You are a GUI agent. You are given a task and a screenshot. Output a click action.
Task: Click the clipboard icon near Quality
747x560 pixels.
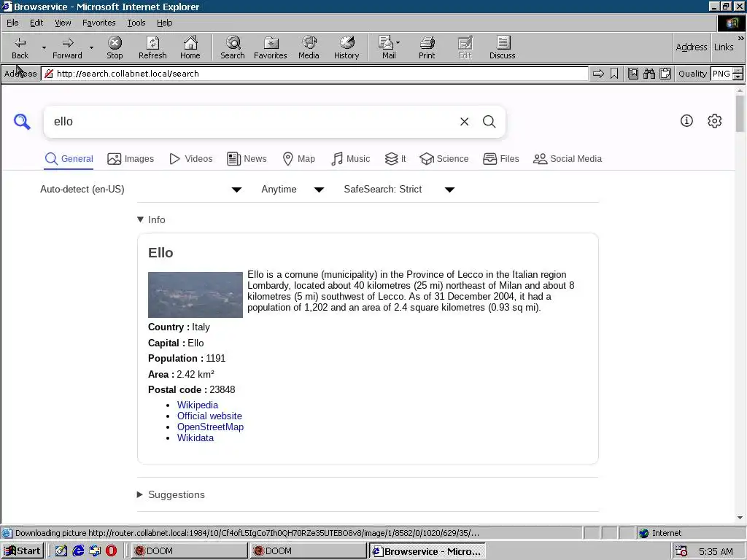pyautogui.click(x=665, y=74)
